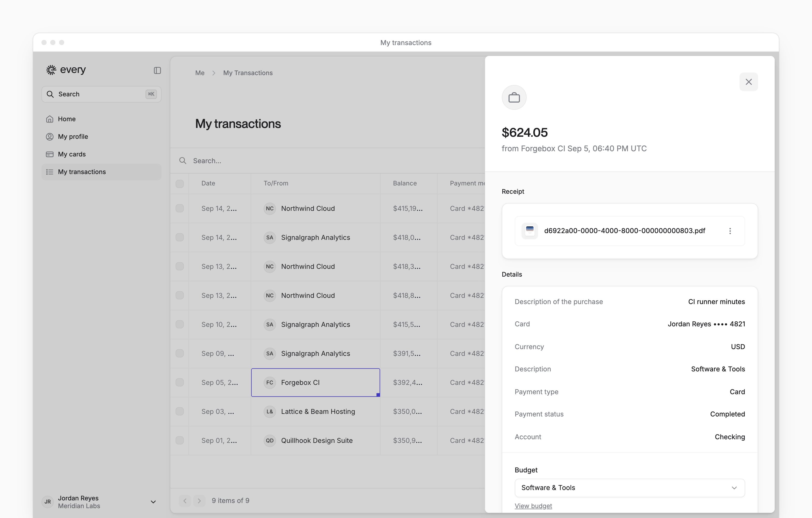Go to next page of transactions
The image size is (812, 518).
[199, 501]
